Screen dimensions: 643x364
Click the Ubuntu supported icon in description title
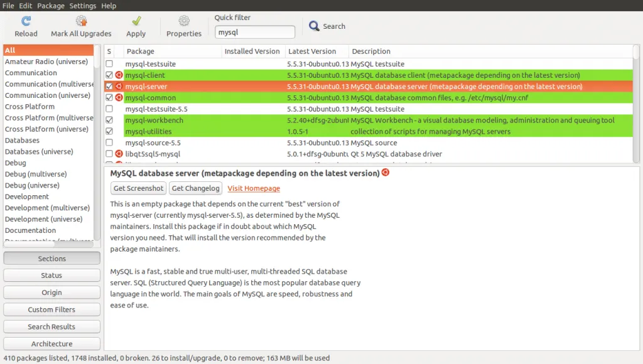[x=386, y=173]
